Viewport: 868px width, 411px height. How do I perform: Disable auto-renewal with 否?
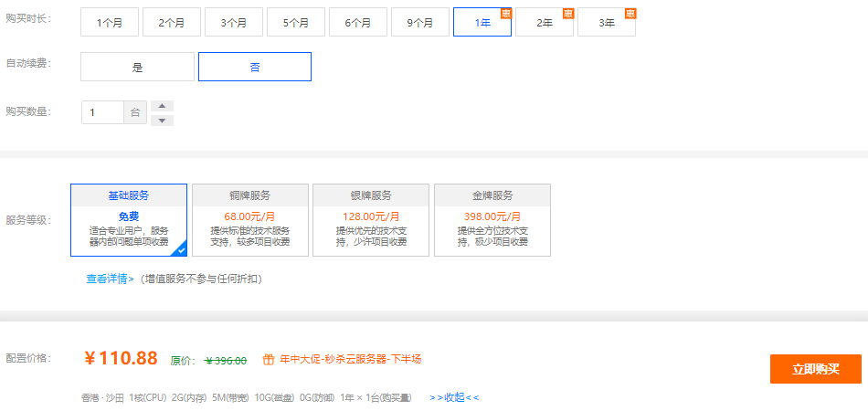coord(255,67)
